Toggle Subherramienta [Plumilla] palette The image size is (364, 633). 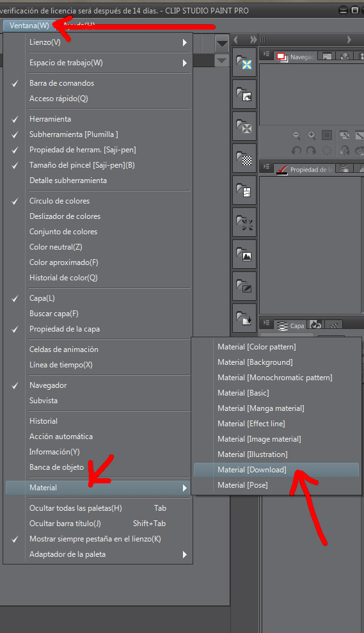click(98, 134)
